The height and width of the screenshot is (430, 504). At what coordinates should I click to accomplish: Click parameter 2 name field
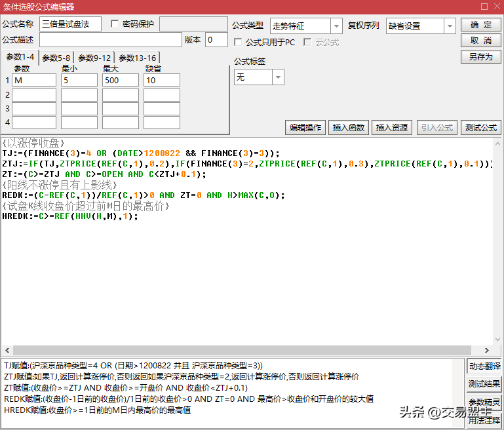[34, 95]
